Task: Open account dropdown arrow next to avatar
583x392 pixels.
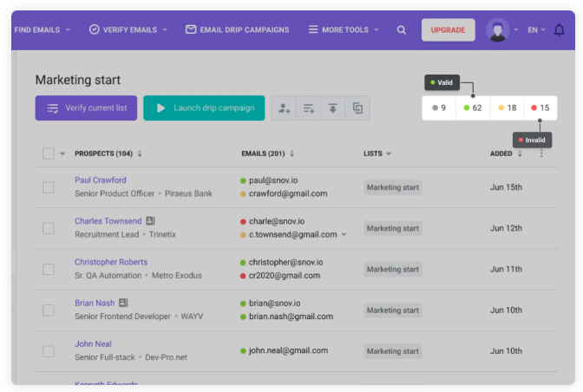Action: point(516,29)
